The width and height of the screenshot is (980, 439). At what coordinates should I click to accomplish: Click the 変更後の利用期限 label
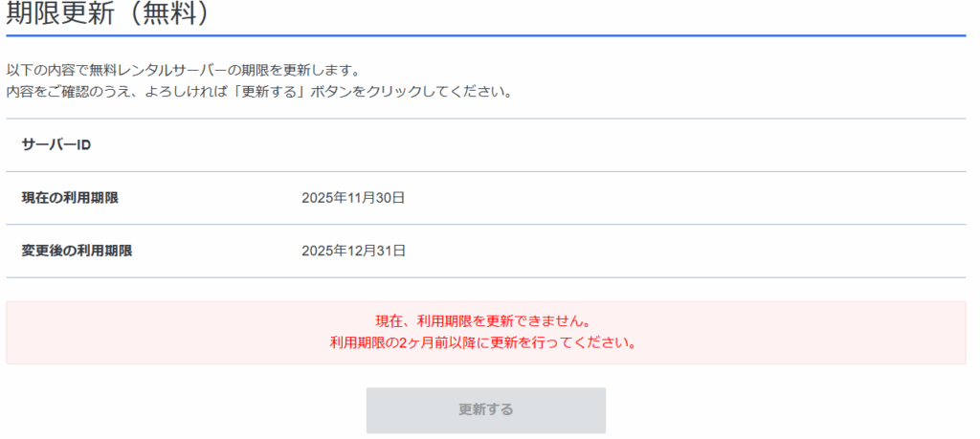(x=77, y=251)
